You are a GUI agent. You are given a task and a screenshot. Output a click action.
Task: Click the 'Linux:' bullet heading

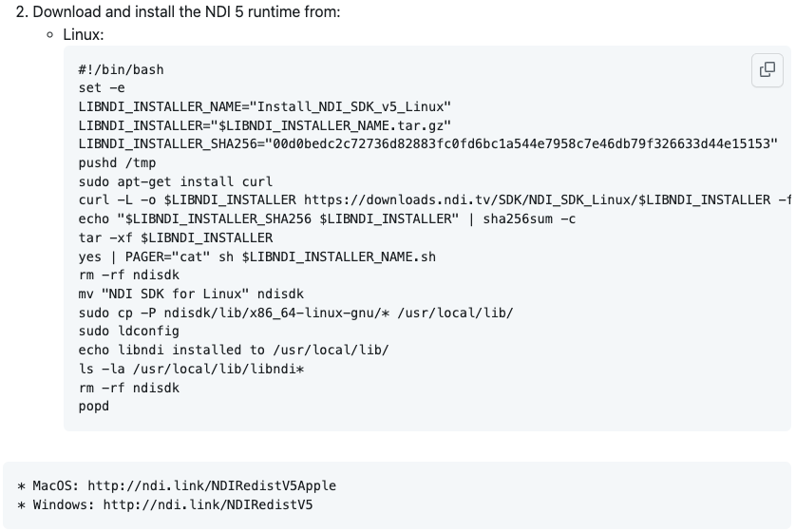pos(84,34)
